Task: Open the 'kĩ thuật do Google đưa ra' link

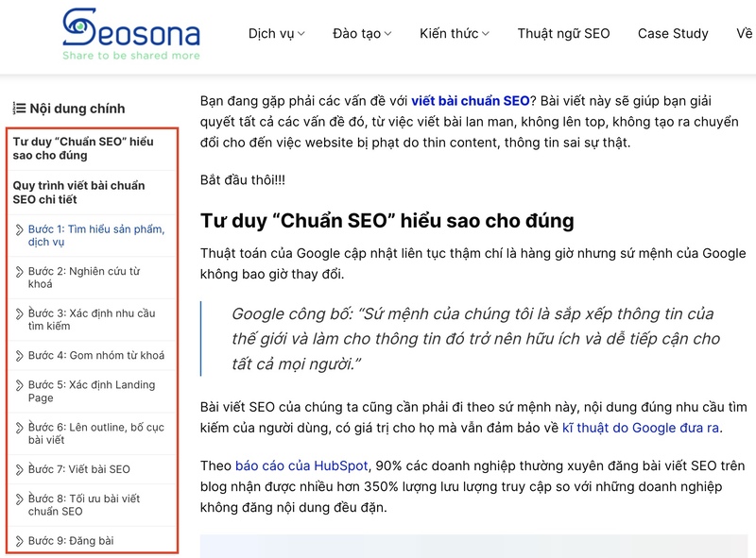Action: pos(641,428)
